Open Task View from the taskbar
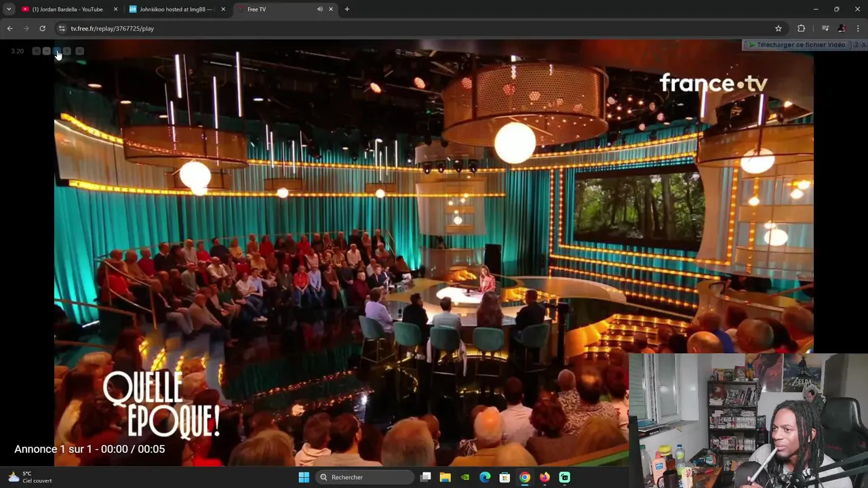 pyautogui.click(x=426, y=477)
